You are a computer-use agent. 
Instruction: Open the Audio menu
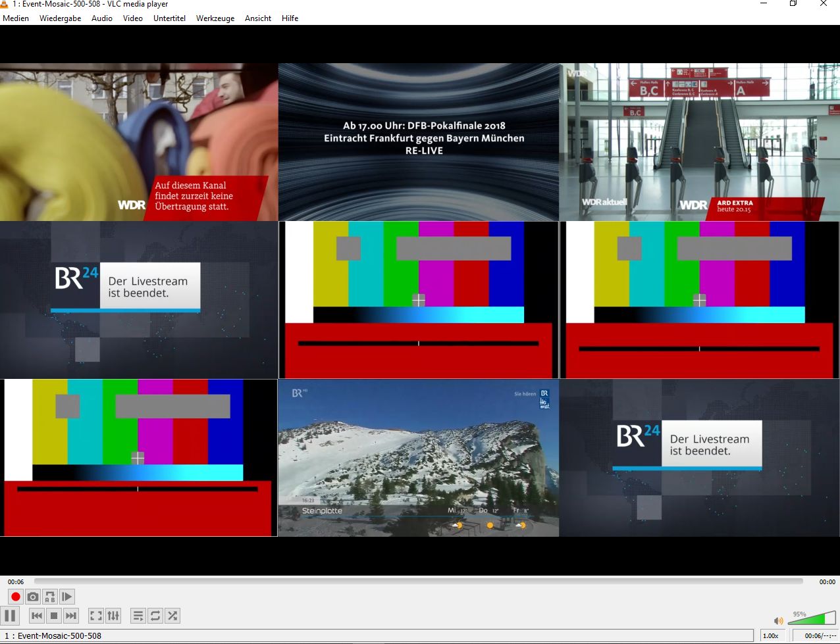[x=102, y=18]
